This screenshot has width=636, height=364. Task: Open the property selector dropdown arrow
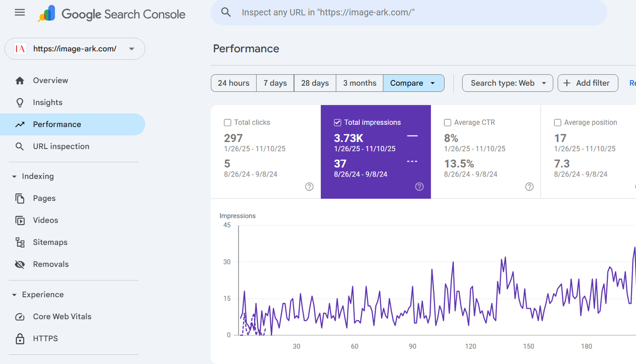click(x=132, y=49)
